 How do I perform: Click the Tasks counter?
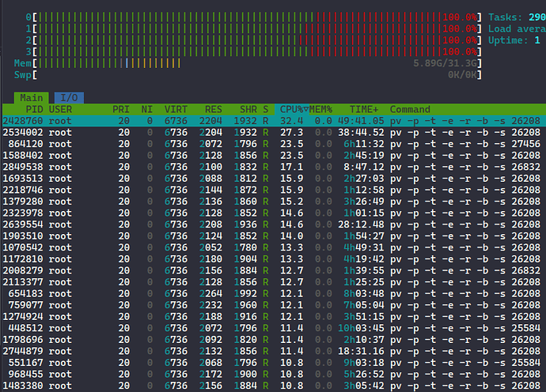[x=517, y=17]
